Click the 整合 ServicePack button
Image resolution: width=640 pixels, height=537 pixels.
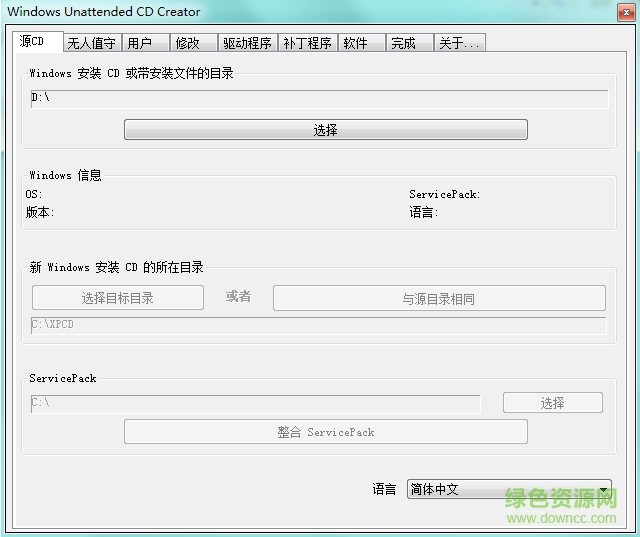(x=326, y=432)
